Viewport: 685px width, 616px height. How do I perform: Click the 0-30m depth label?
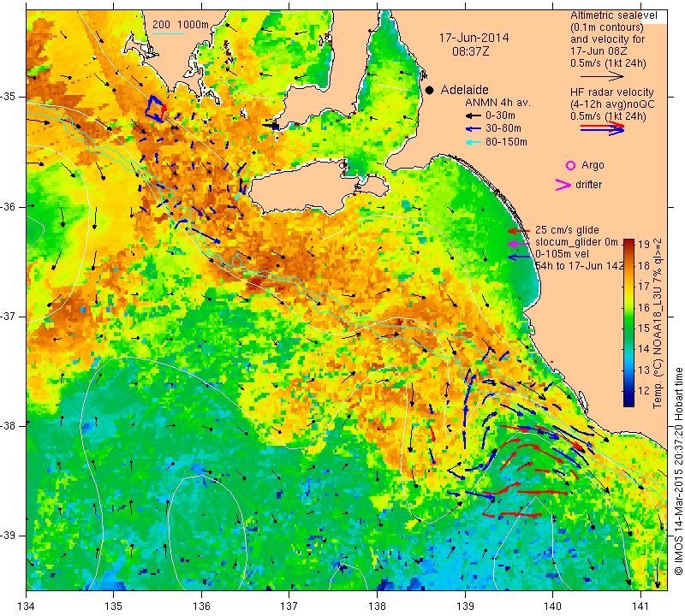(x=500, y=115)
